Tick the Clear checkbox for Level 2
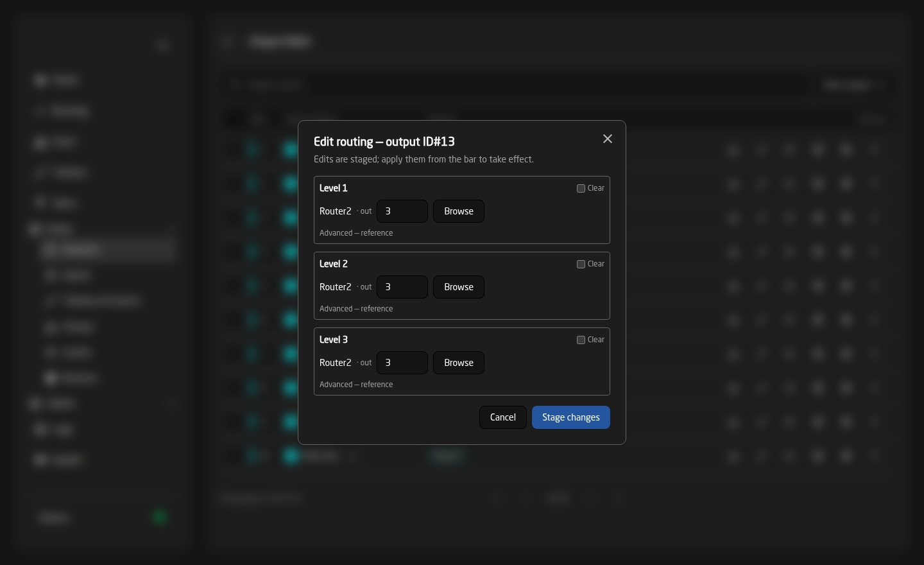The height and width of the screenshot is (565, 924). point(581,265)
